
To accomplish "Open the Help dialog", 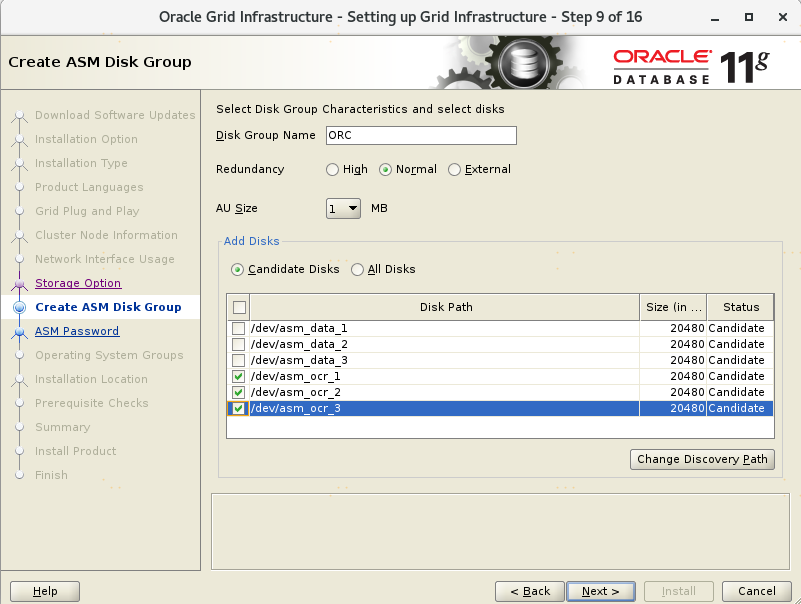I will point(45,591).
